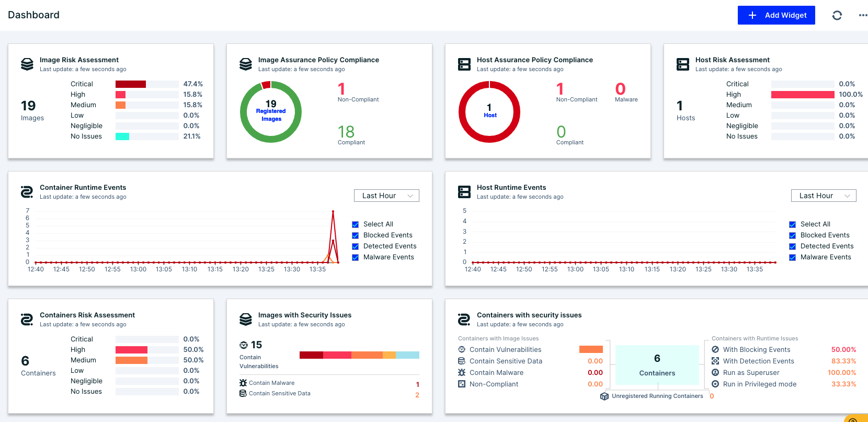Click the Contain Malware count 1 in Images widget

tap(417, 384)
